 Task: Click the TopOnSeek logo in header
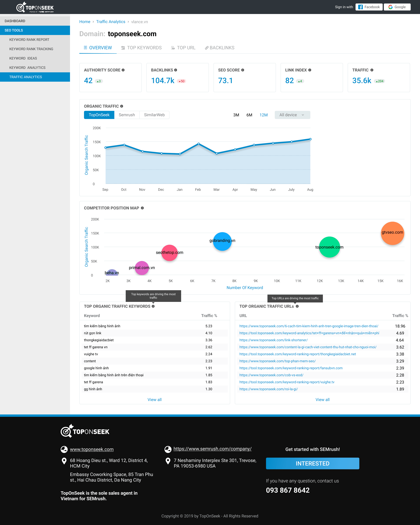pos(35,7)
